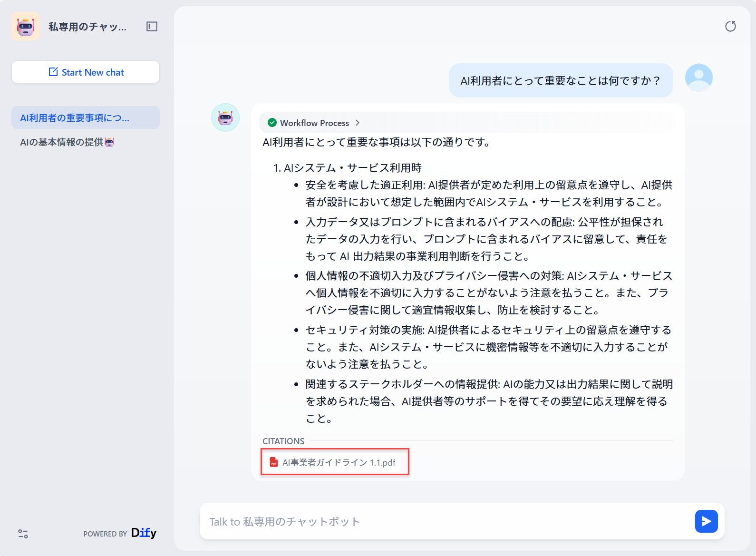
Task: Collapse the sidebar panel icon
Action: point(152,27)
